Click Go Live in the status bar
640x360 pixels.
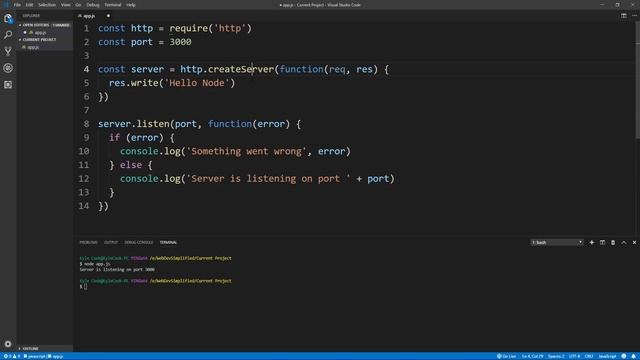[506, 356]
